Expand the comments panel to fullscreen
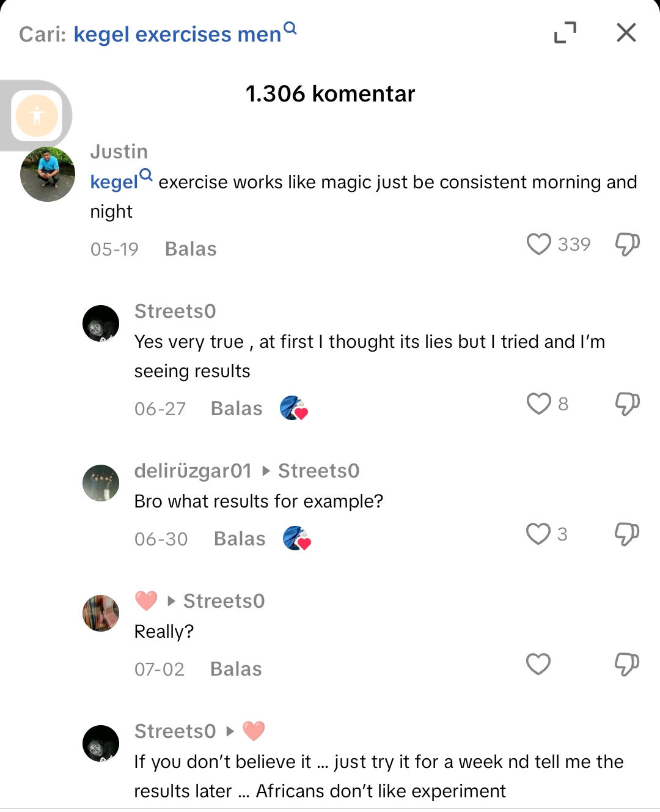 (565, 32)
